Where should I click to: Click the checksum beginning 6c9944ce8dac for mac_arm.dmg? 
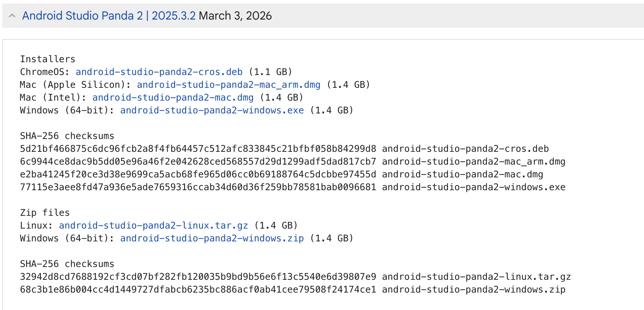point(198,161)
